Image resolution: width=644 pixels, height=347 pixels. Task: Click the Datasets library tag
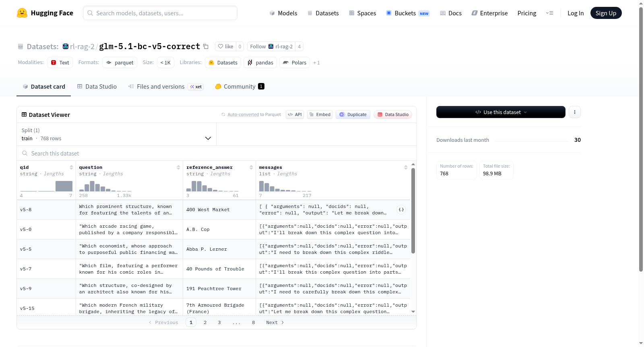(x=223, y=62)
